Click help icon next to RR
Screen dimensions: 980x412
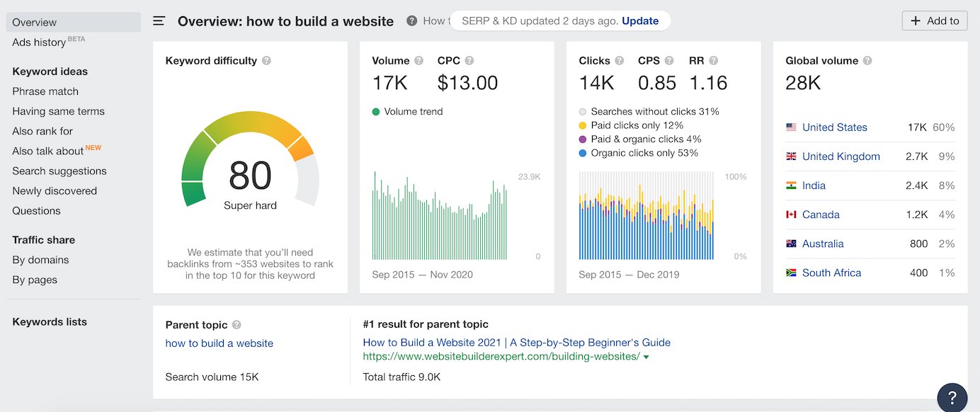(x=714, y=61)
